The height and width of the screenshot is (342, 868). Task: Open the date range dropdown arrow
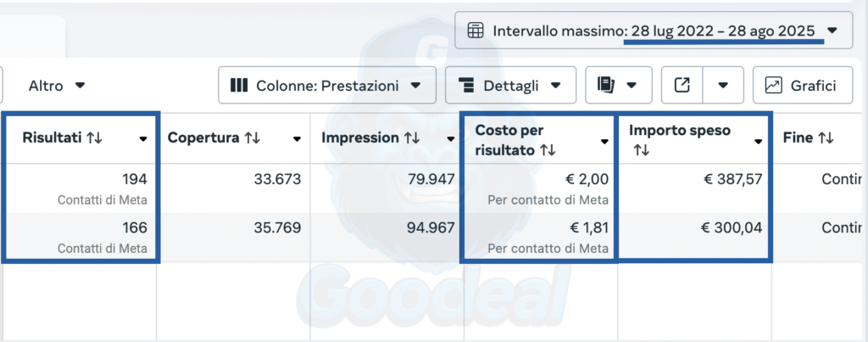click(x=832, y=31)
